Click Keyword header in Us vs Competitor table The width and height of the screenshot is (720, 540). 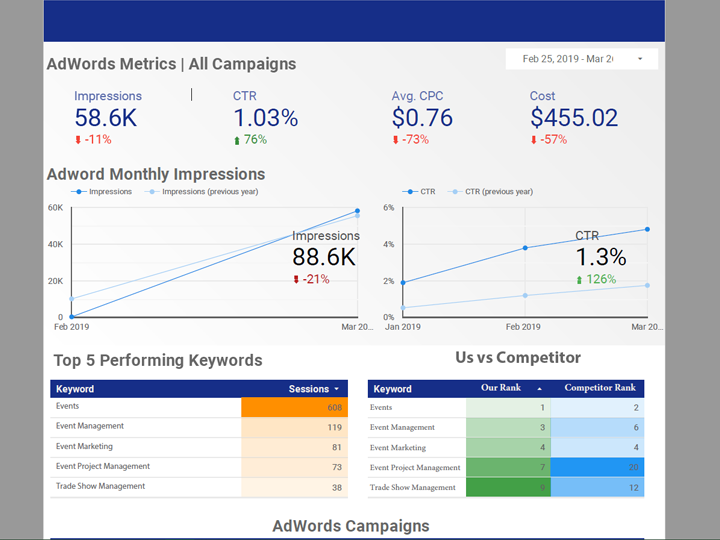click(x=392, y=389)
